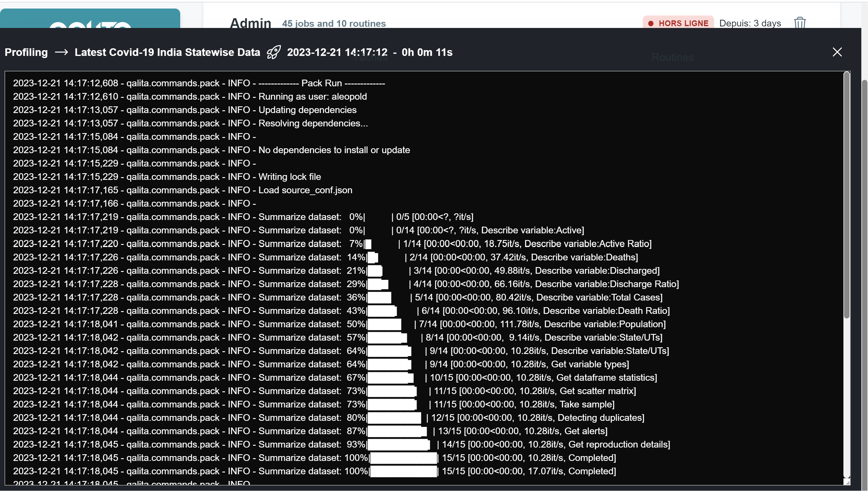Click the log panel's vertical scrollbar thumb
This screenshot has height=491, width=868.
coord(846,196)
